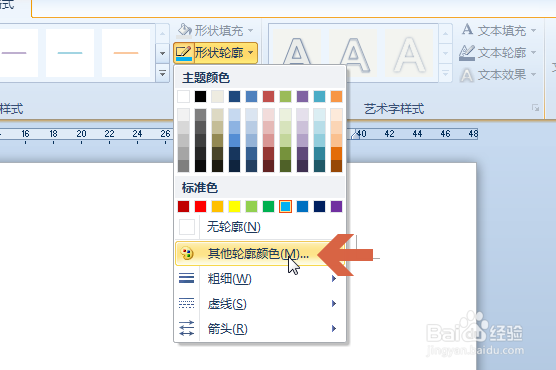Open the 形状轮廓 dropdown arrow
The image size is (556, 370).
point(251,53)
